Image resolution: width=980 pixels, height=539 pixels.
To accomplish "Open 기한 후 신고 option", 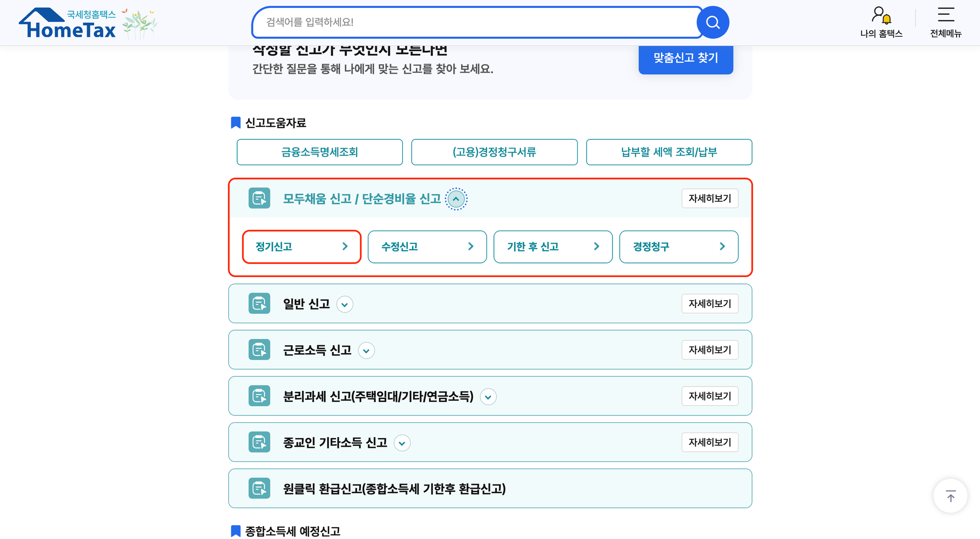I will click(553, 247).
